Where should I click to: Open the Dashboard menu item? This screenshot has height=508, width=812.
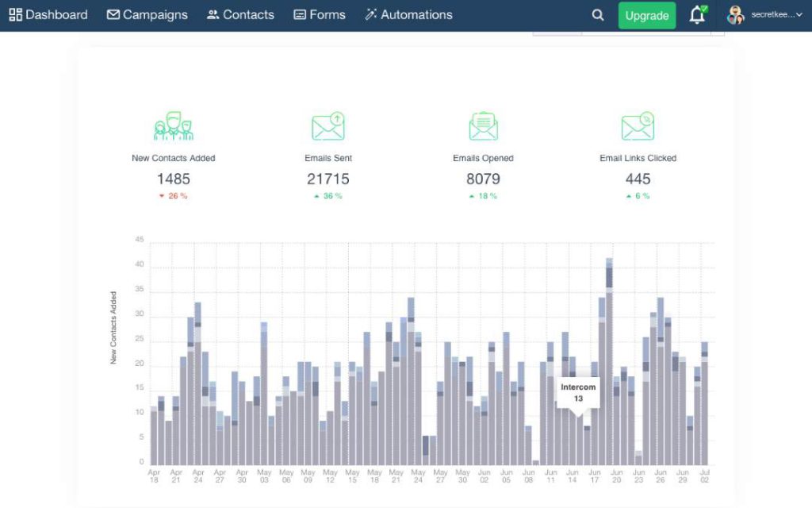[x=48, y=14]
